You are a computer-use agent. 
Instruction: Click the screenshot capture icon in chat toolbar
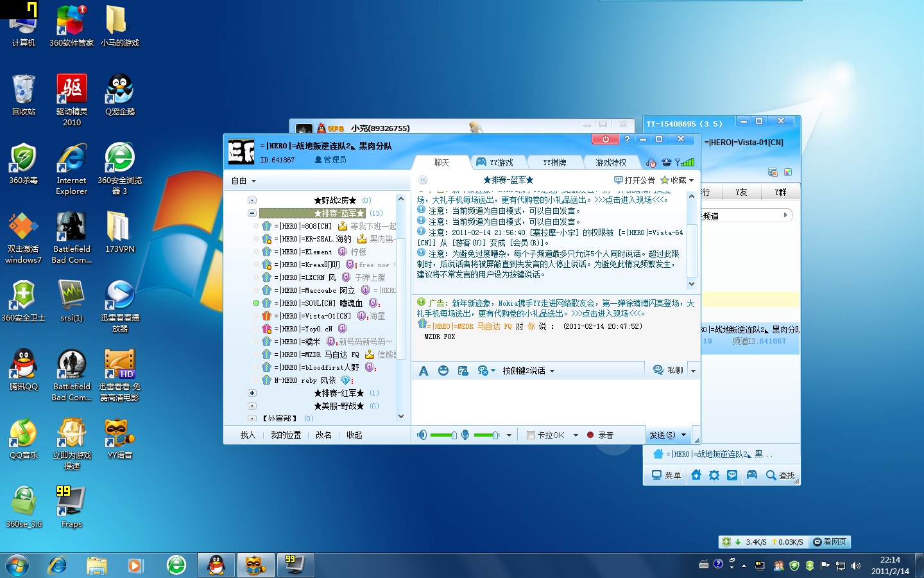point(463,371)
